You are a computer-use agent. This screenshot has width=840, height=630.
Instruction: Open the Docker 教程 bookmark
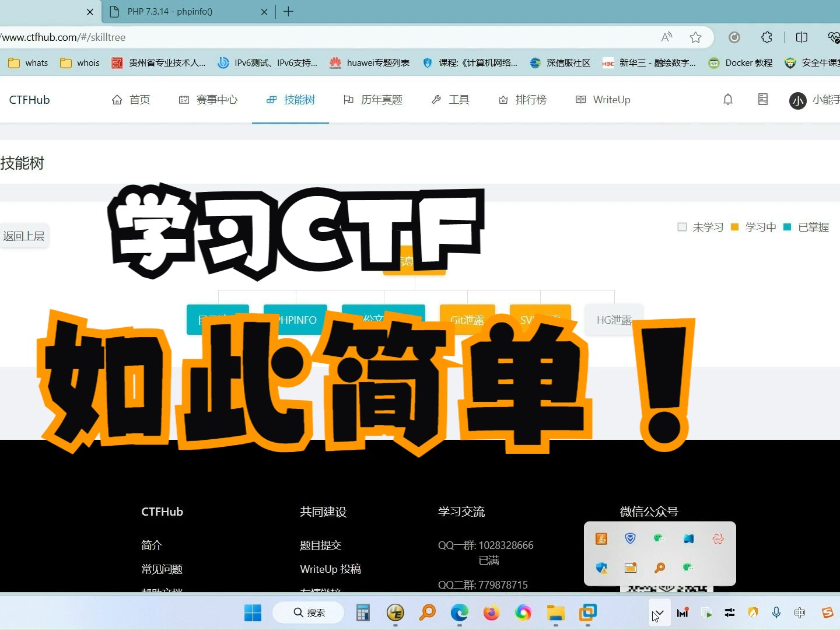[740, 63]
